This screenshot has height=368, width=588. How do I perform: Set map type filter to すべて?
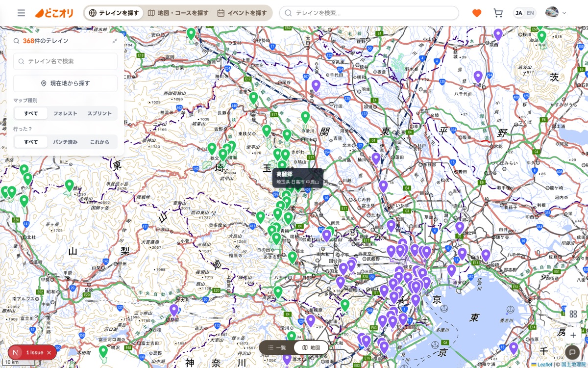click(x=31, y=113)
